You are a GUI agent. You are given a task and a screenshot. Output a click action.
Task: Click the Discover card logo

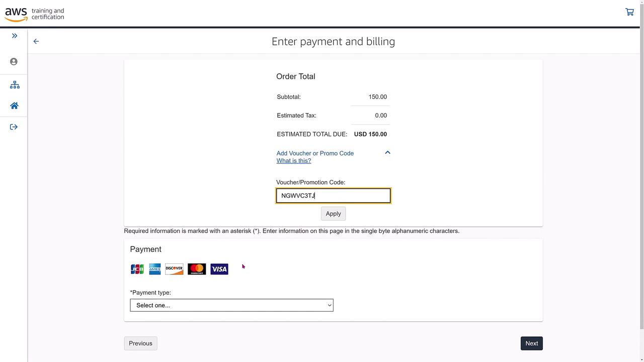point(174,269)
